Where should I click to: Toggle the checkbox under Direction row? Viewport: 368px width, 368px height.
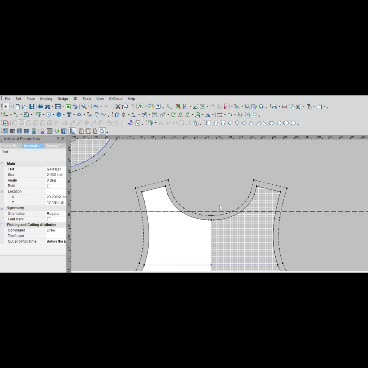pos(49,219)
